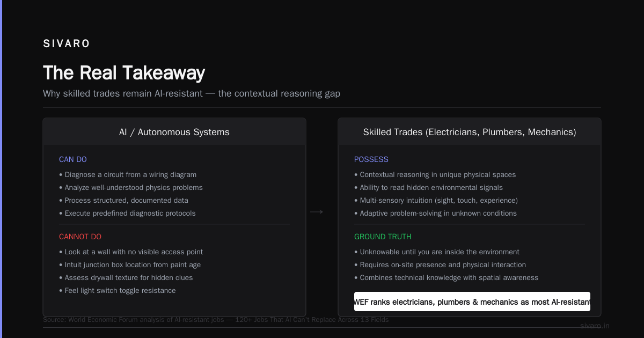Select Execute predefined diagnostic protocols bullet
Screen dimensions: 644x338
click(127, 213)
